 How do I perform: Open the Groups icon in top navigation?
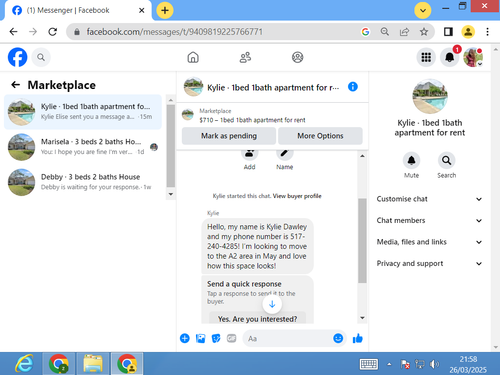297,57
